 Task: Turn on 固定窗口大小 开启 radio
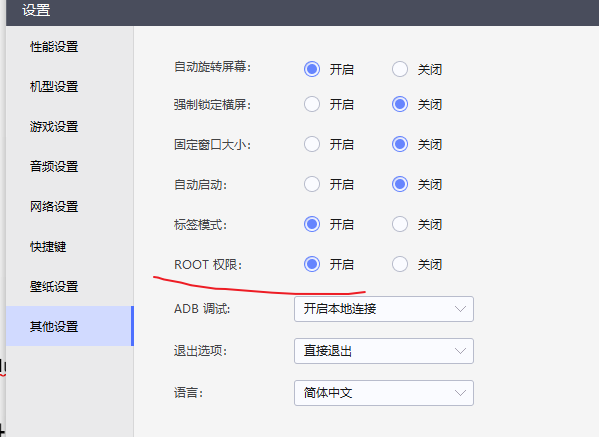[312, 144]
